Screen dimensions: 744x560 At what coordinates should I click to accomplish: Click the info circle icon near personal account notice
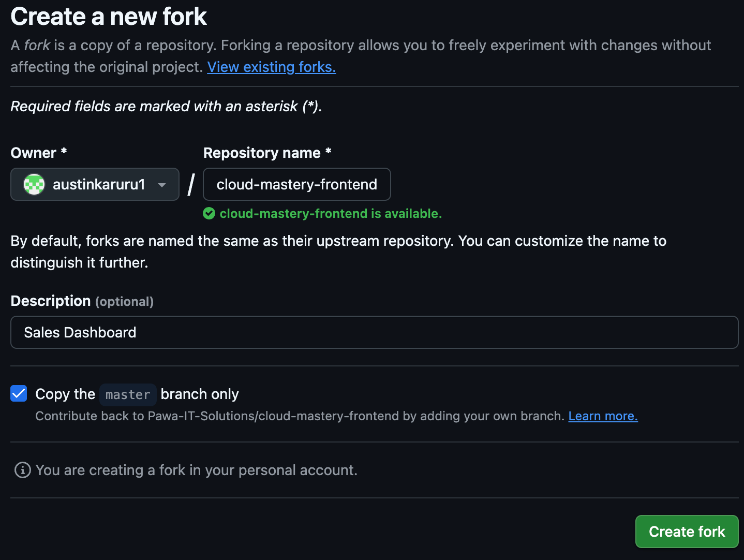pyautogui.click(x=22, y=470)
